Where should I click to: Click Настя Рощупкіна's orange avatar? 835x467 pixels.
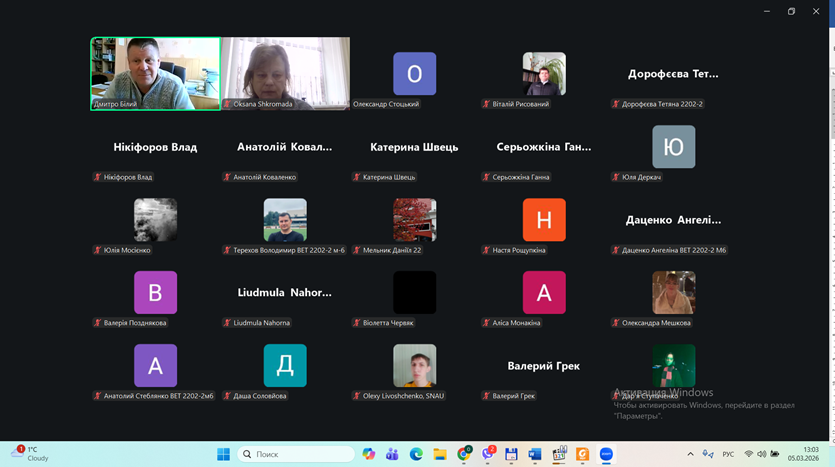coord(544,220)
